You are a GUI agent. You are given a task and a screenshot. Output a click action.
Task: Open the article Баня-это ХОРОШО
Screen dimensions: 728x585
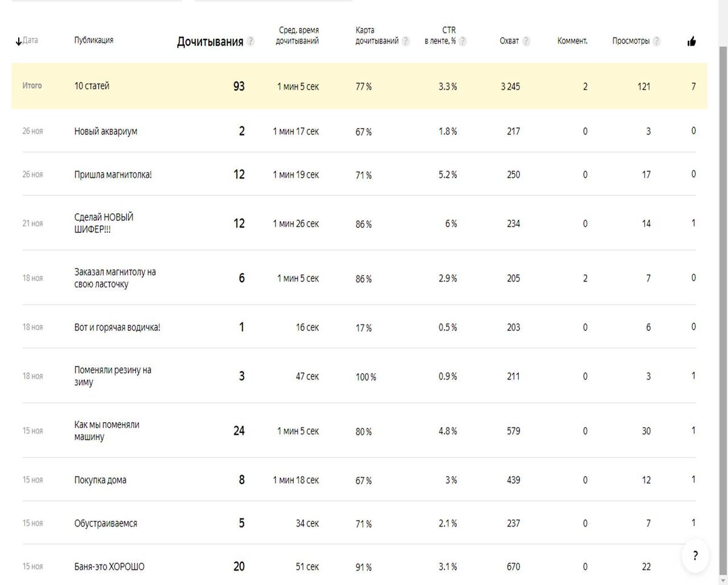coord(109,567)
